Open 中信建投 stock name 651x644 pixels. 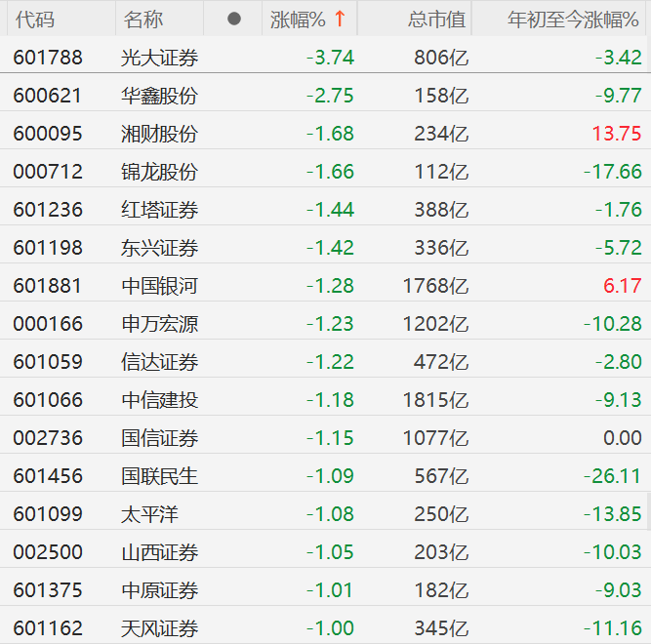pos(159,400)
